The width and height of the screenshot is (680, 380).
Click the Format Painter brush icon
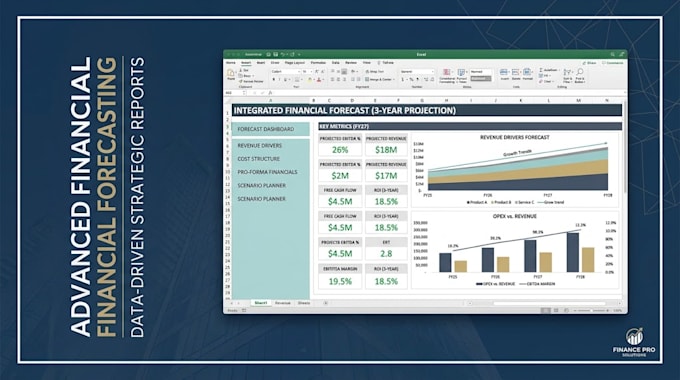pyautogui.click(x=241, y=81)
